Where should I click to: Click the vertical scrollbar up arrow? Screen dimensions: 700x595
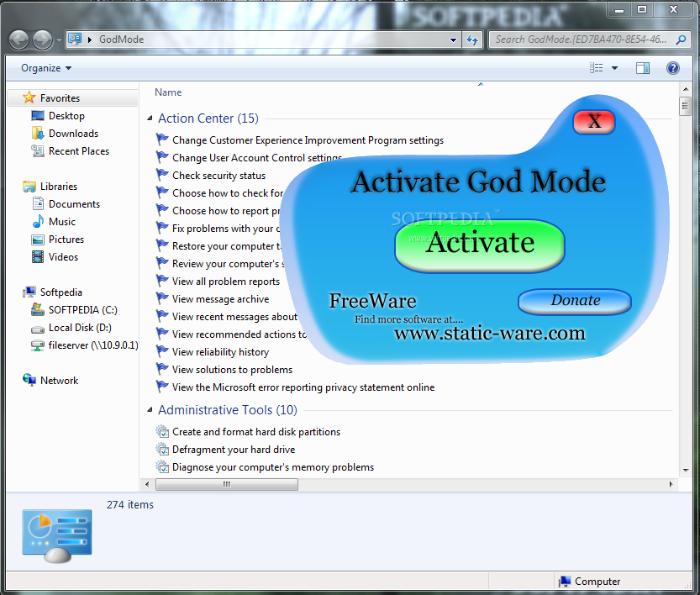click(x=685, y=90)
